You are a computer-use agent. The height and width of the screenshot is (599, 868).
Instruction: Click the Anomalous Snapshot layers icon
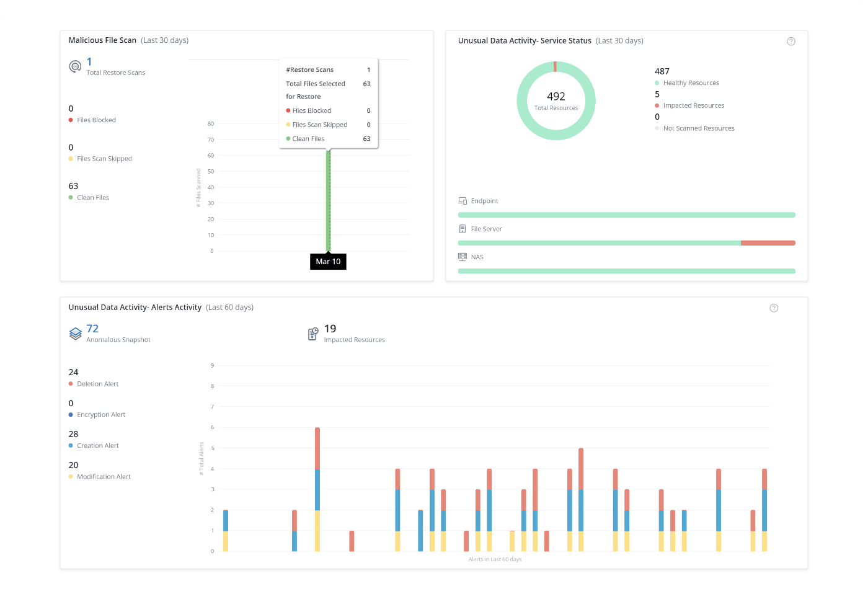tap(75, 334)
